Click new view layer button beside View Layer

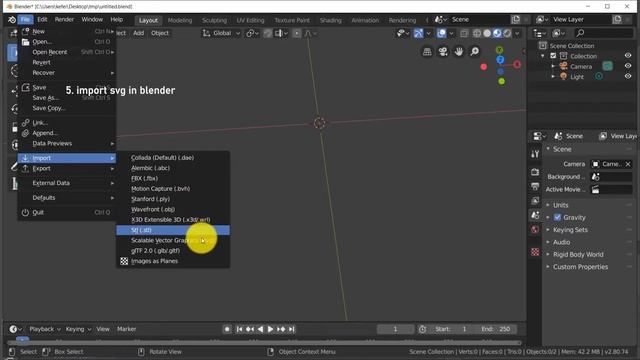[x=617, y=19]
